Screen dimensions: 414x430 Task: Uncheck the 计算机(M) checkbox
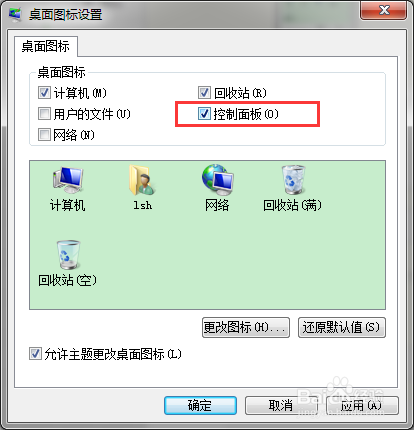pyautogui.click(x=44, y=93)
